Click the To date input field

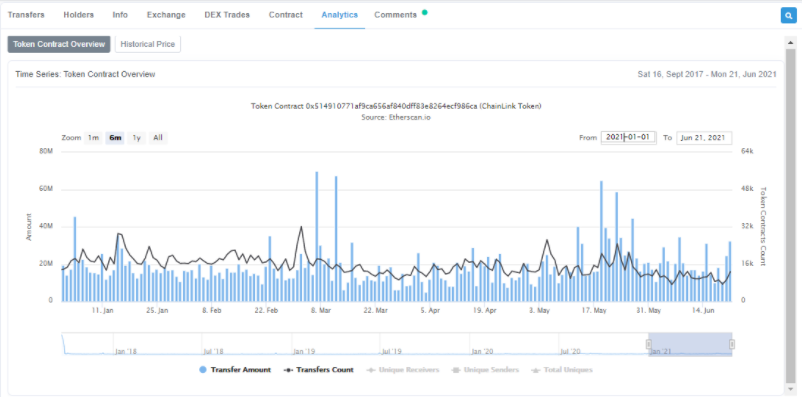point(704,138)
